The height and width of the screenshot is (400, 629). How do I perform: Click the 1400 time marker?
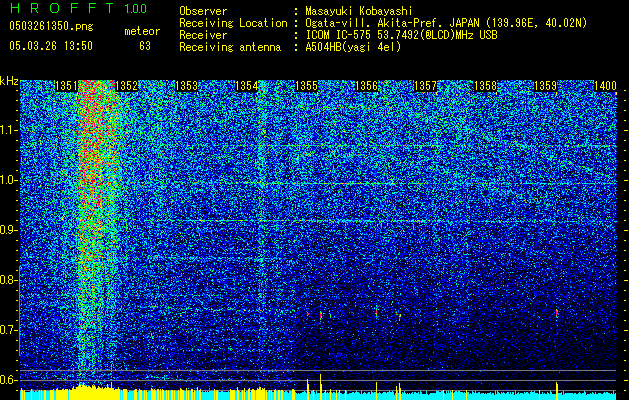(605, 86)
